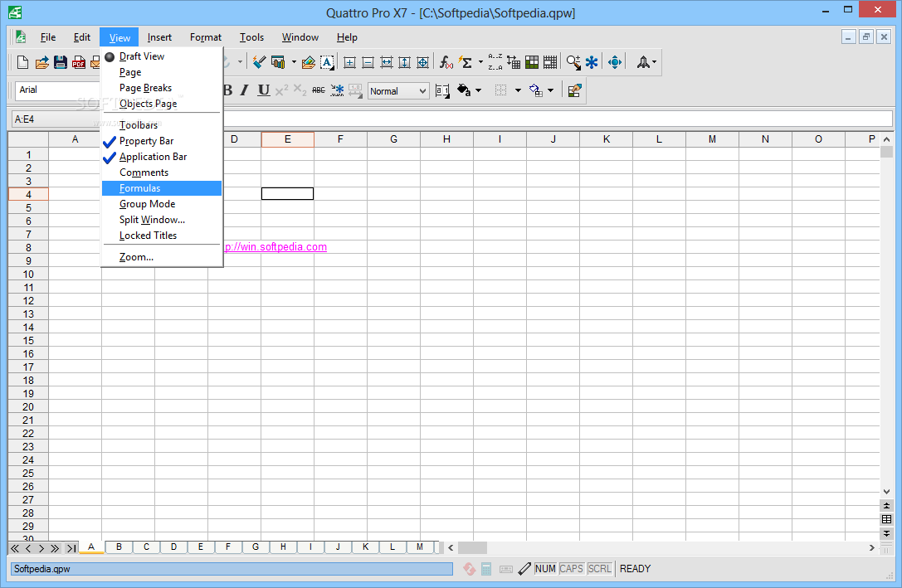Viewport: 902px width, 588px height.
Task: Open the win.softpedia.com hyperlink
Action: [x=275, y=246]
